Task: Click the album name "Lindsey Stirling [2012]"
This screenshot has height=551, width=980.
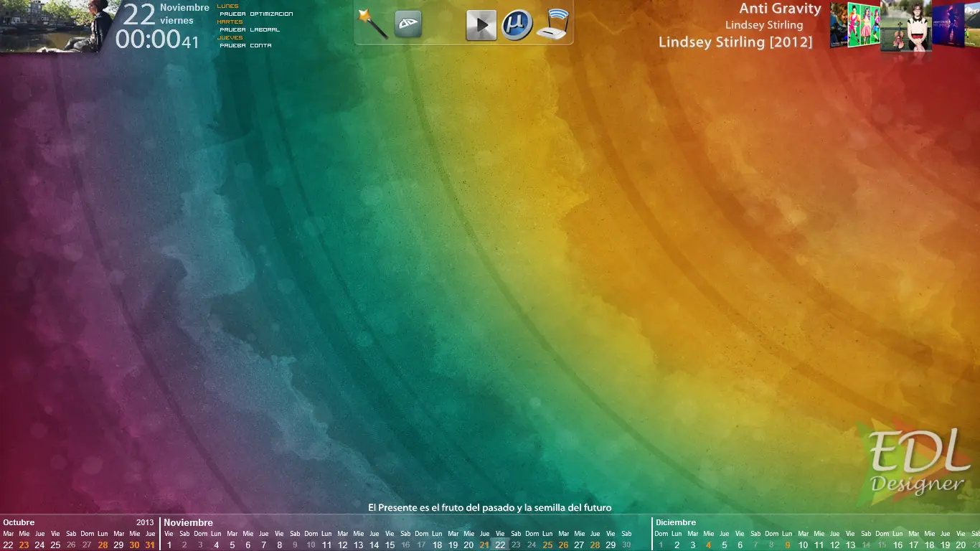Action: [x=735, y=42]
